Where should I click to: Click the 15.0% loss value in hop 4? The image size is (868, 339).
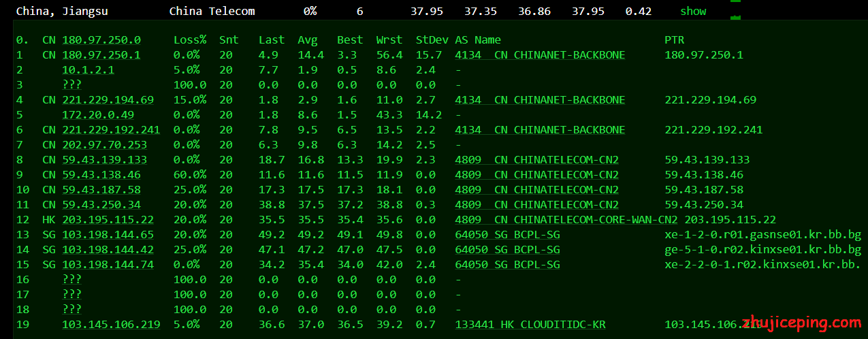click(x=187, y=100)
